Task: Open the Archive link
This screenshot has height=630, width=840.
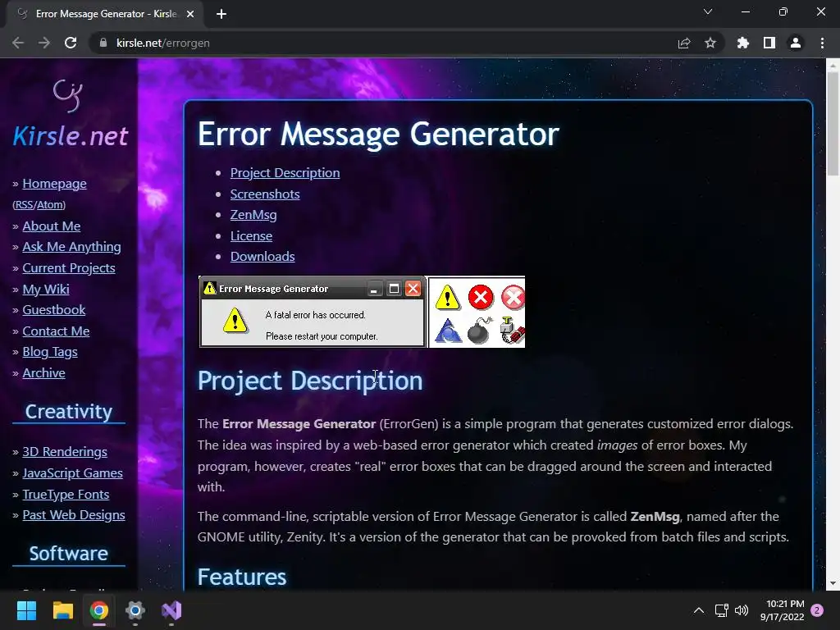Action: click(44, 373)
